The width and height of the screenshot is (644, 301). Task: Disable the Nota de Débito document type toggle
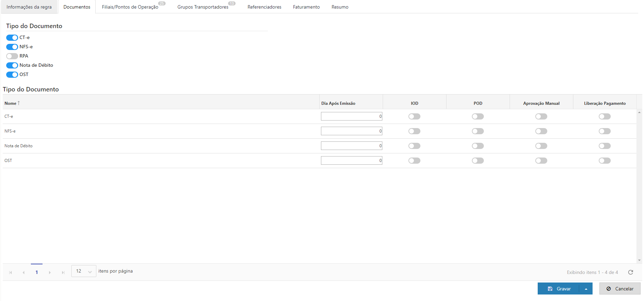point(12,65)
